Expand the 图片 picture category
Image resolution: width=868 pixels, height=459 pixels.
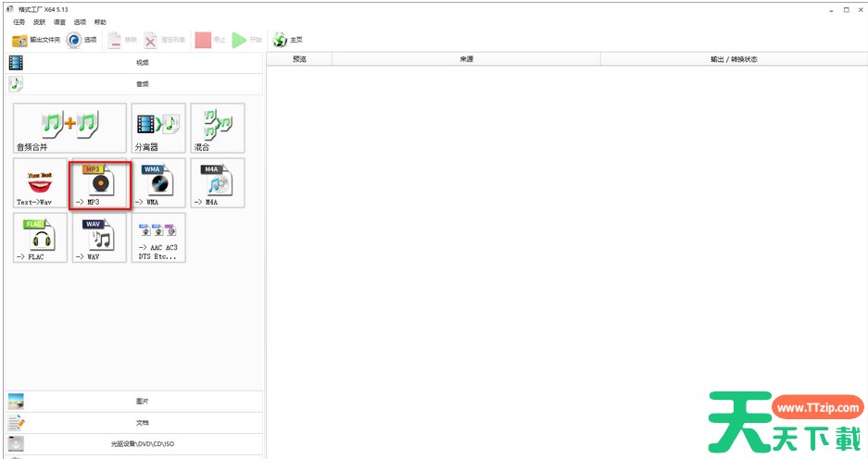pos(134,401)
